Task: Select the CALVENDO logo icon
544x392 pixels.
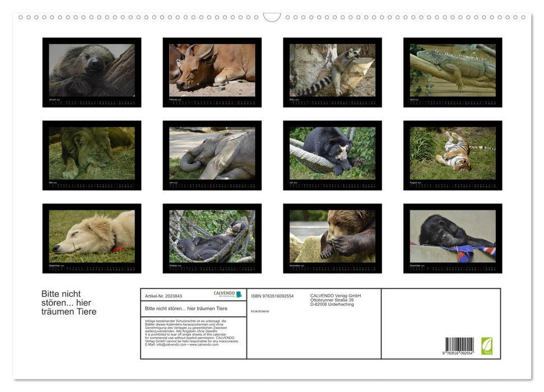Action: (239, 294)
